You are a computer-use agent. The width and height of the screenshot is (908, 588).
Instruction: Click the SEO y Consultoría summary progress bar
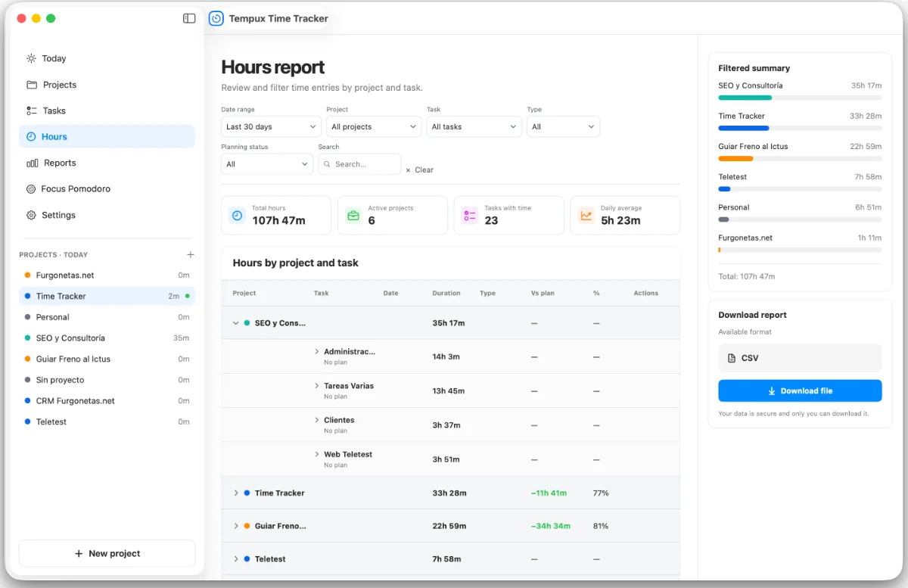click(x=800, y=98)
